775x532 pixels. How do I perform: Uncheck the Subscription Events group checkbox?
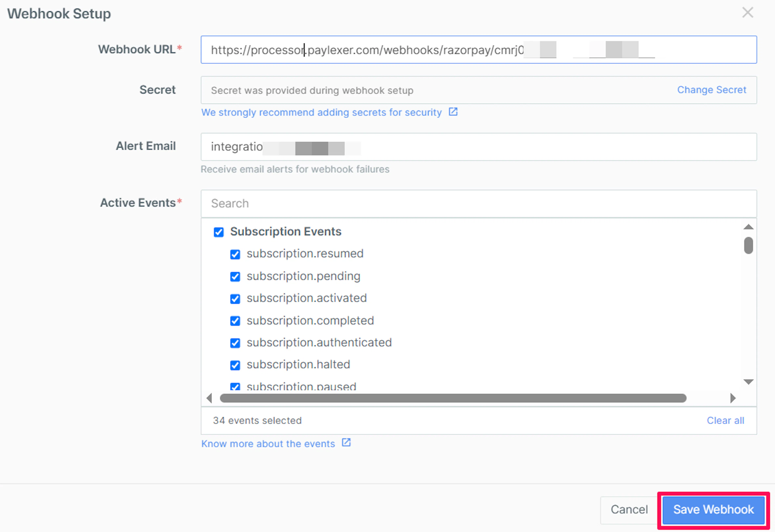point(219,232)
